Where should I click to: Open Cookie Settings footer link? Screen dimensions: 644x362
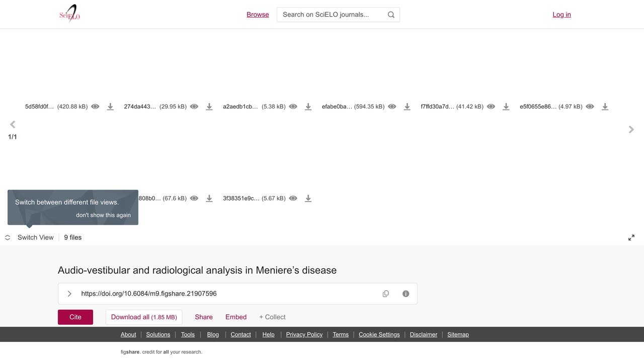click(379, 334)
